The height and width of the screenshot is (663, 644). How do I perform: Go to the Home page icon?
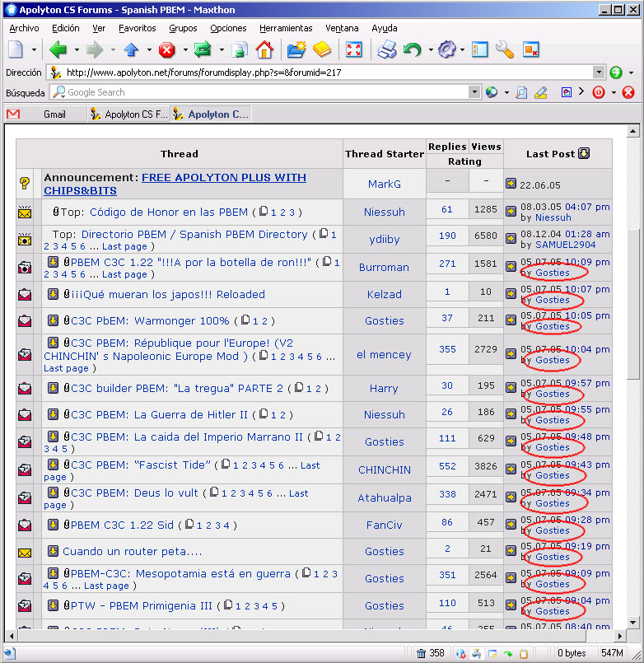(264, 50)
